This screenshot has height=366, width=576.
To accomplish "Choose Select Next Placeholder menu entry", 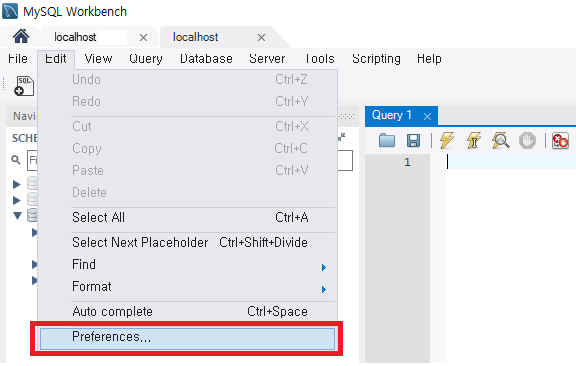I will click(x=187, y=243).
